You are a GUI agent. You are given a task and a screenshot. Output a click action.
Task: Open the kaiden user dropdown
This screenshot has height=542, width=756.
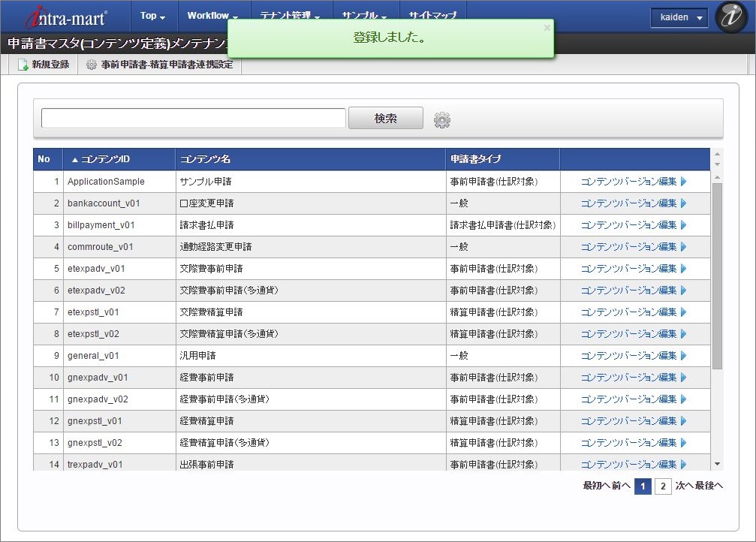pyautogui.click(x=679, y=17)
